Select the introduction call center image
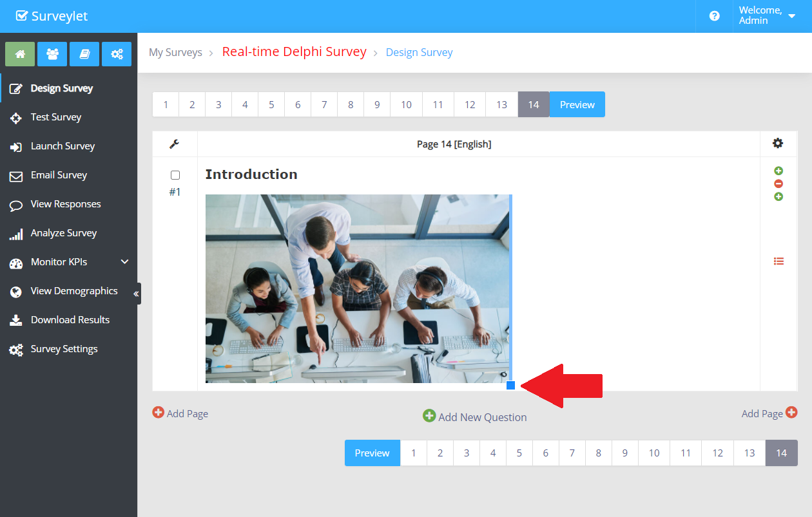This screenshot has width=812, height=517. tap(358, 288)
